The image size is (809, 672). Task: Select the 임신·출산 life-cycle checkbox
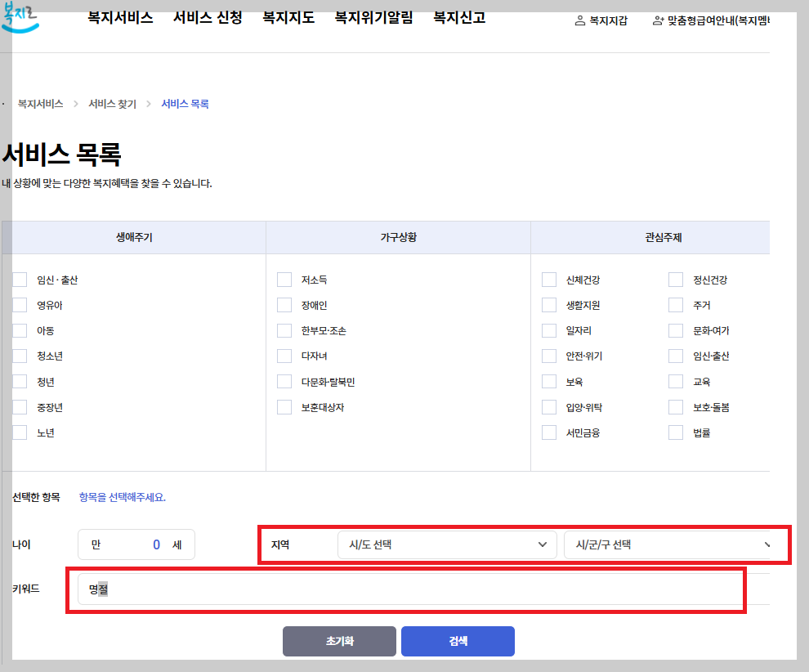[20, 279]
